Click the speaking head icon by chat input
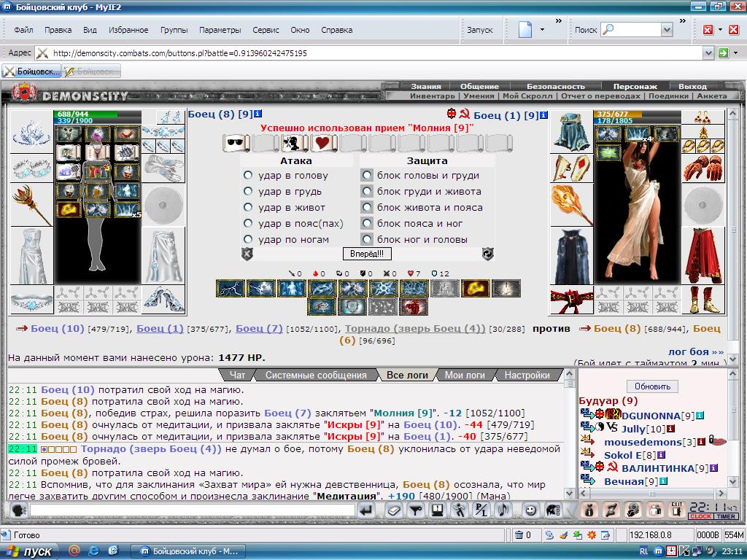747x560 pixels. pos(18,510)
